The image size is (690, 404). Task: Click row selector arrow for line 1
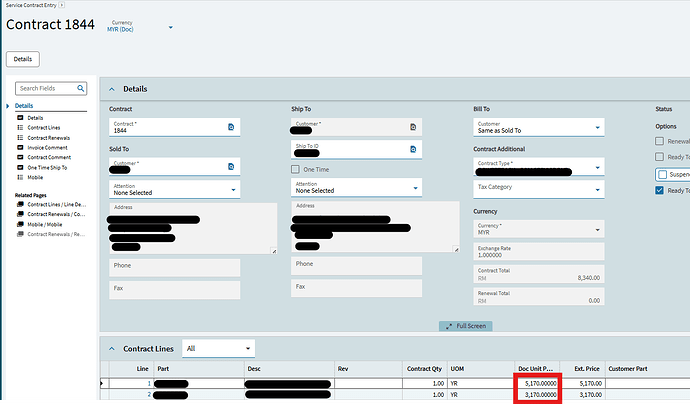(x=102, y=383)
